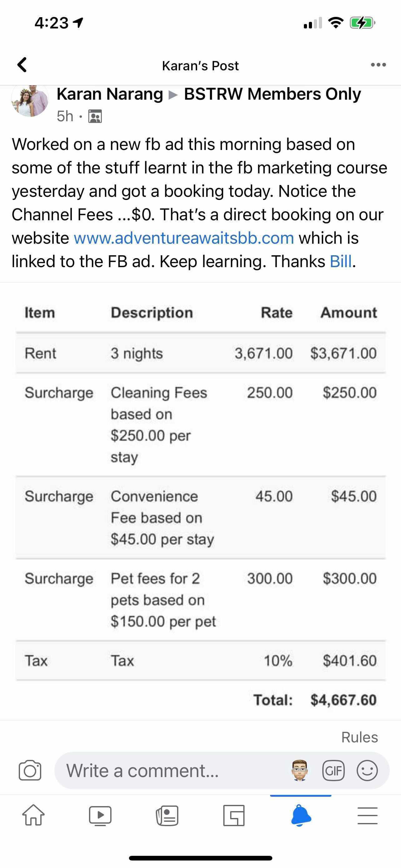Open Karan Narang's profile picture
Screen dimensions: 401x868
click(30, 100)
